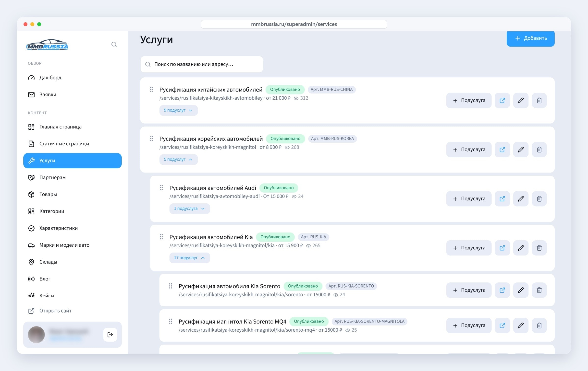The image size is (588, 371).
Task: Open external link for корейских автомобилей service
Action: pos(502,150)
